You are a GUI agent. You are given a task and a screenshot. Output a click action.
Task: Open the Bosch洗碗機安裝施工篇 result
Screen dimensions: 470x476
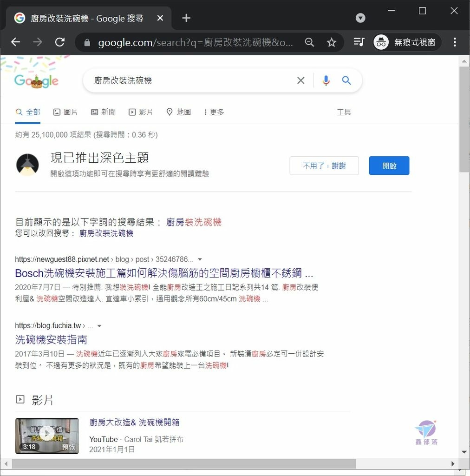click(x=164, y=273)
